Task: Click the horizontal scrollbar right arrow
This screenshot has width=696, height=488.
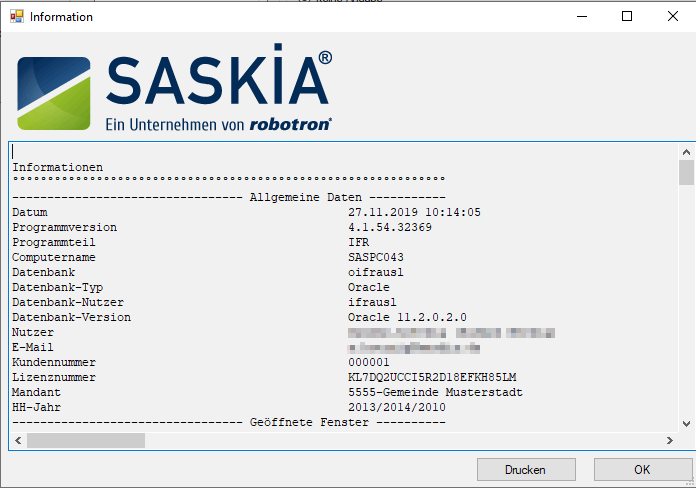Action: click(670, 440)
